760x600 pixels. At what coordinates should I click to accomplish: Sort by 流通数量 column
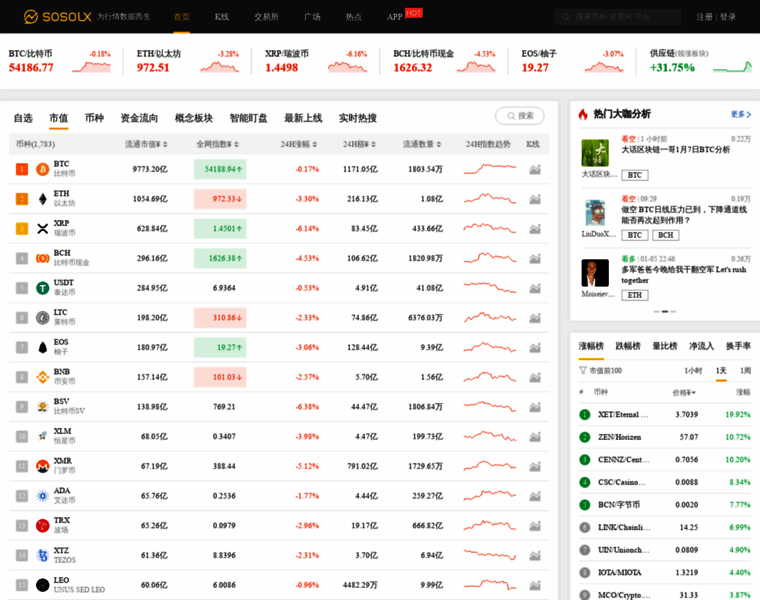[x=422, y=144]
